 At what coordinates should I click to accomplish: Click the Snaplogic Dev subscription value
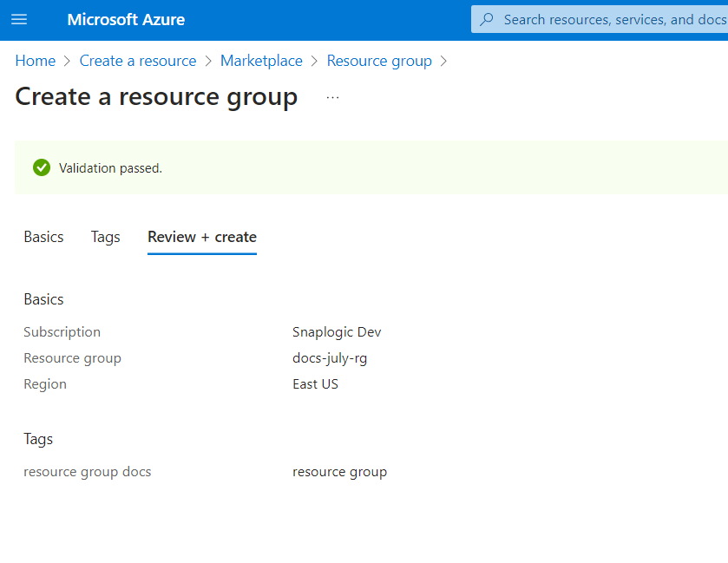pyautogui.click(x=337, y=332)
